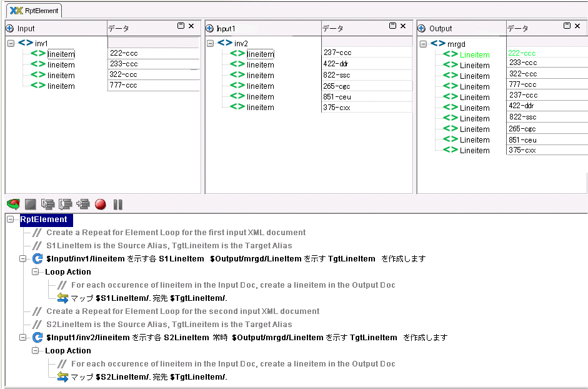Image resolution: width=588 pixels, height=389 pixels.
Task: Collapse the mrgd tree node
Action: (x=423, y=44)
